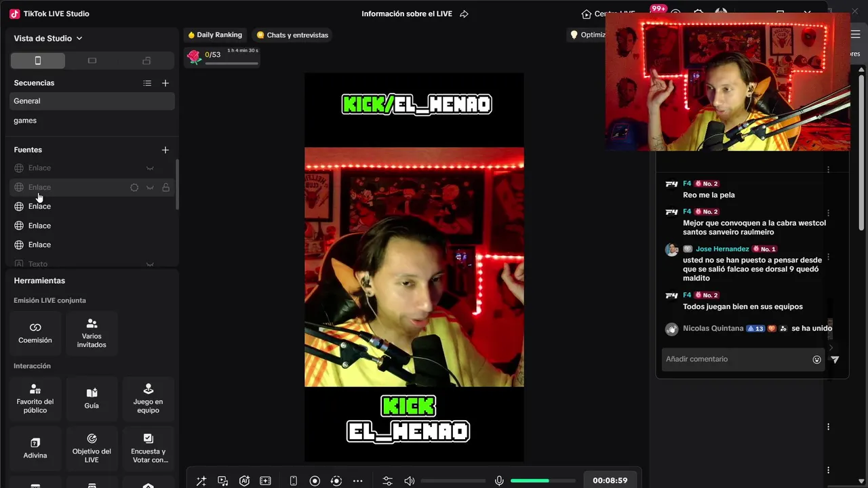Click the Optimiz lightbulb button
The height and width of the screenshot is (488, 868).
(x=587, y=35)
